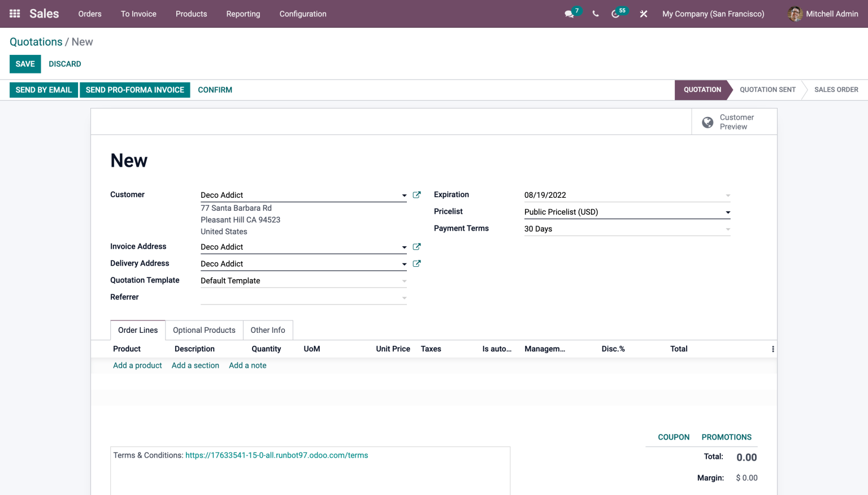
Task: Set quotation stage to QUOTATION SENT
Action: 767,89
